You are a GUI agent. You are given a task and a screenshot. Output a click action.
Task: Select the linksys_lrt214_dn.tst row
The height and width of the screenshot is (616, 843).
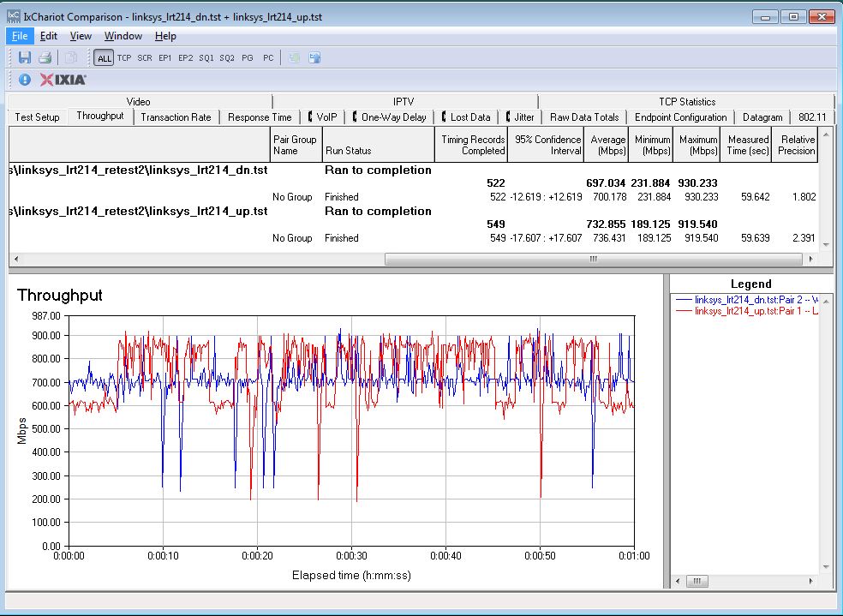[414, 170]
